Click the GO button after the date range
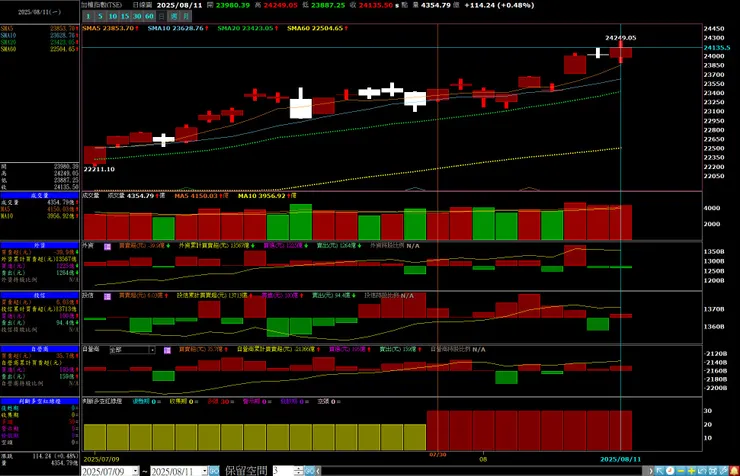This screenshot has height=476, width=740. 214,471
